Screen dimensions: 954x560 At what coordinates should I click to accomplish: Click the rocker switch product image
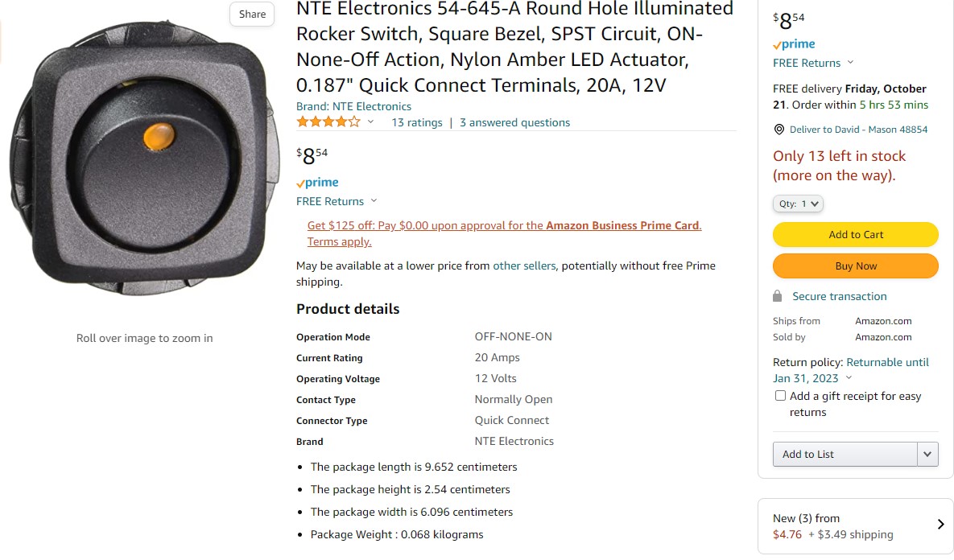click(144, 159)
